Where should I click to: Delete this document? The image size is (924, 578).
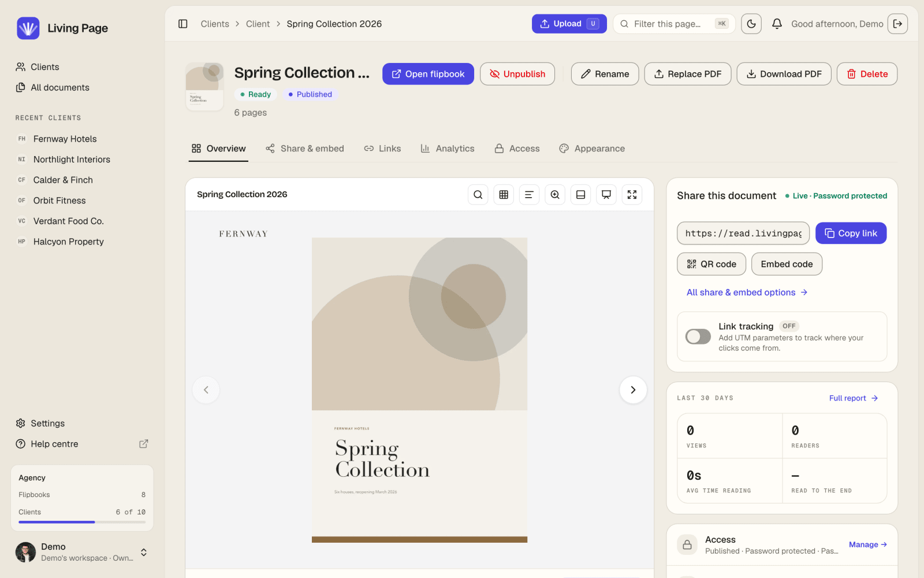coord(867,74)
